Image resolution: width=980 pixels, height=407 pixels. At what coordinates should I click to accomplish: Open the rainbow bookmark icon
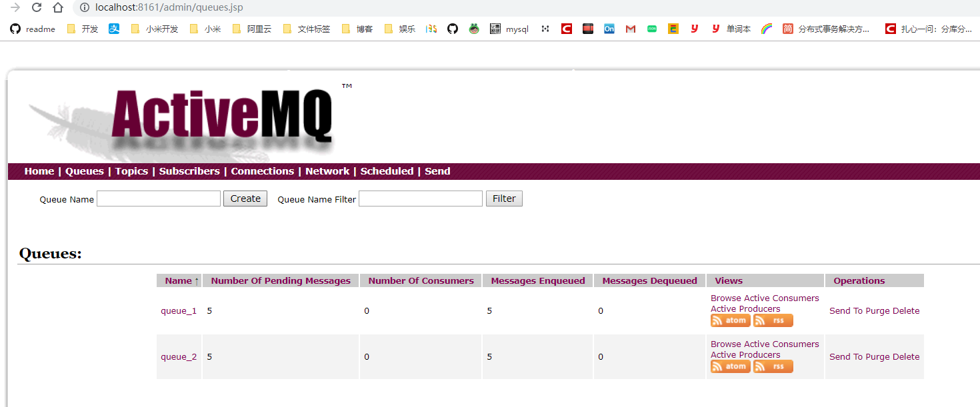click(x=767, y=29)
